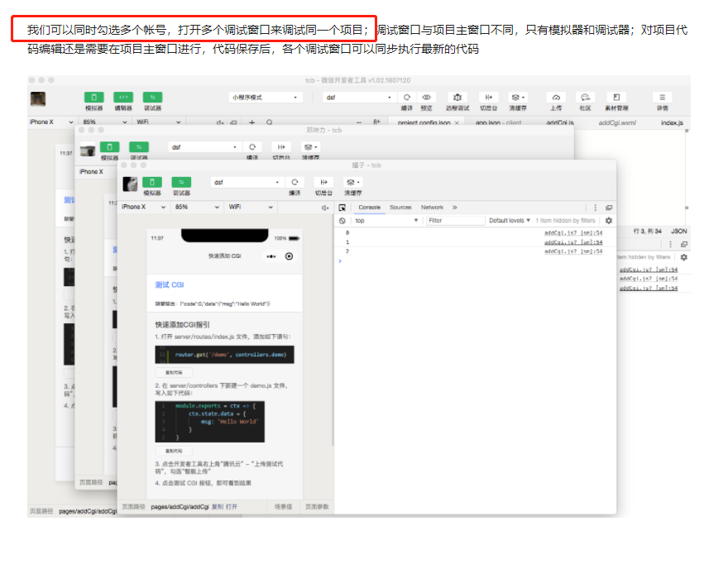This screenshot has height=588, width=728.
Task: Click the inspect element cursor icon
Action: point(342,208)
